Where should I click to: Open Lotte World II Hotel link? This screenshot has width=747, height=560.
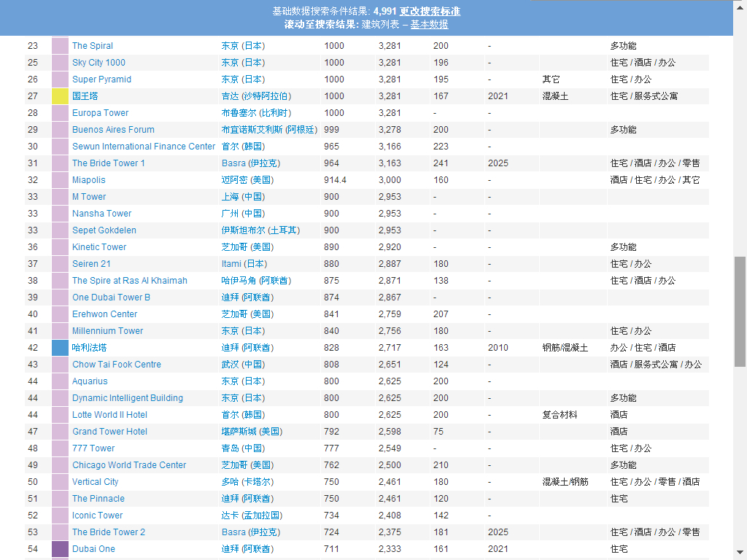pos(109,414)
